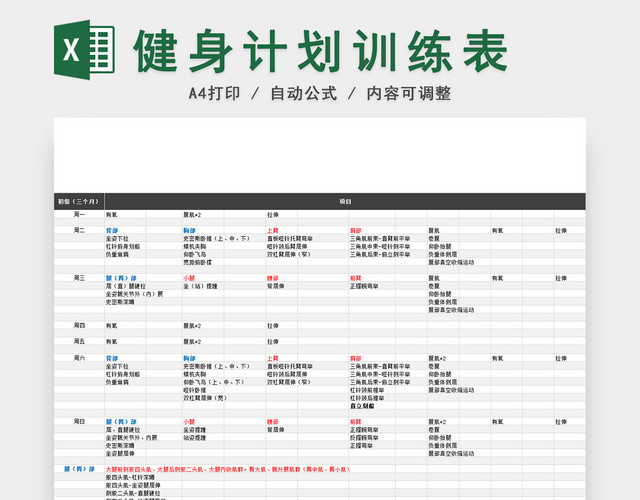The image size is (640, 500).
Task: Select the 坐（站）提踵 cell
Action: click(x=200, y=287)
